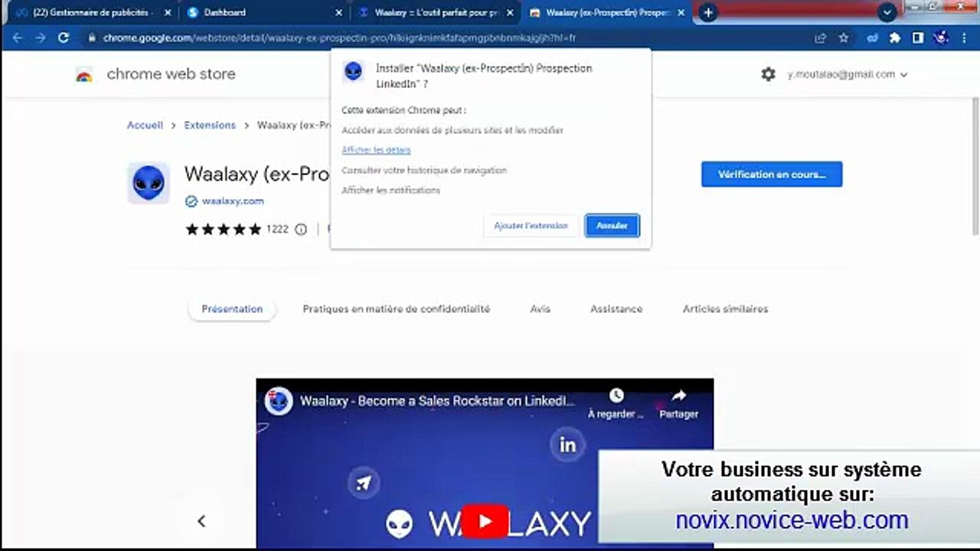Viewport: 980px width, 551px height.
Task: Click the five-star rating
Action: pyautogui.click(x=223, y=229)
